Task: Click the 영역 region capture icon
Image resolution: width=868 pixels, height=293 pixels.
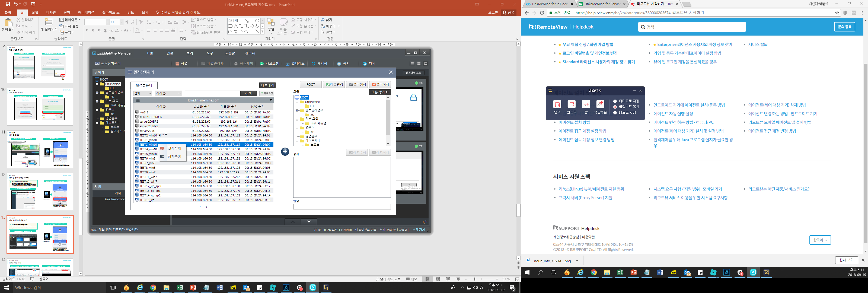Action: pyautogui.click(x=557, y=104)
